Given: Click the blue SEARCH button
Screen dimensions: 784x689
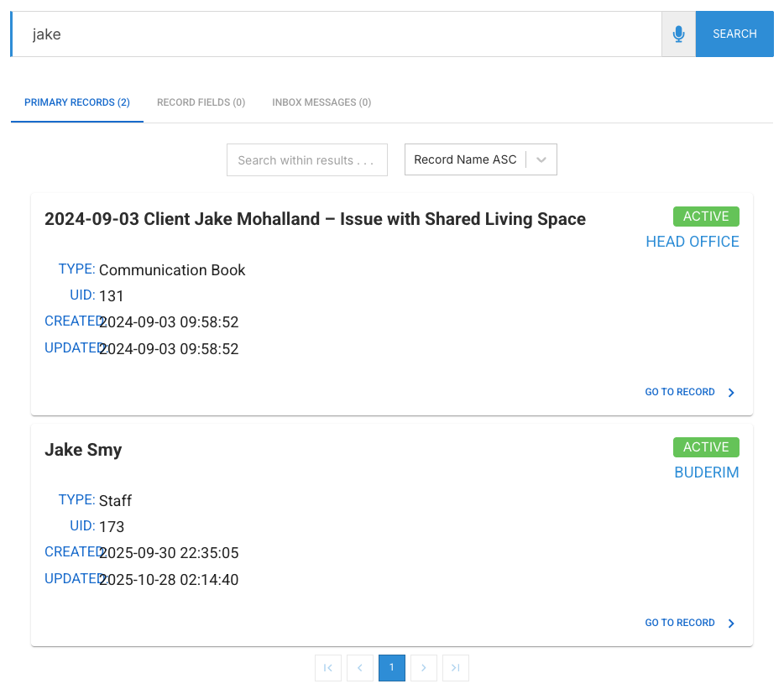Looking at the screenshot, I should pos(734,34).
